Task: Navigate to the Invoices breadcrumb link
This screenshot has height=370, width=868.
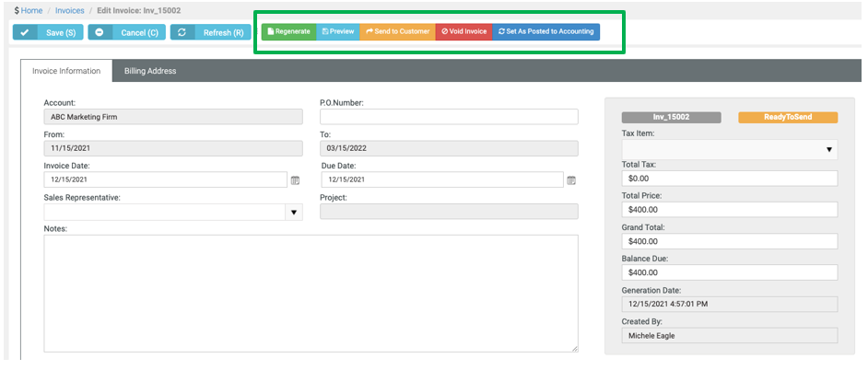Action: (x=69, y=10)
